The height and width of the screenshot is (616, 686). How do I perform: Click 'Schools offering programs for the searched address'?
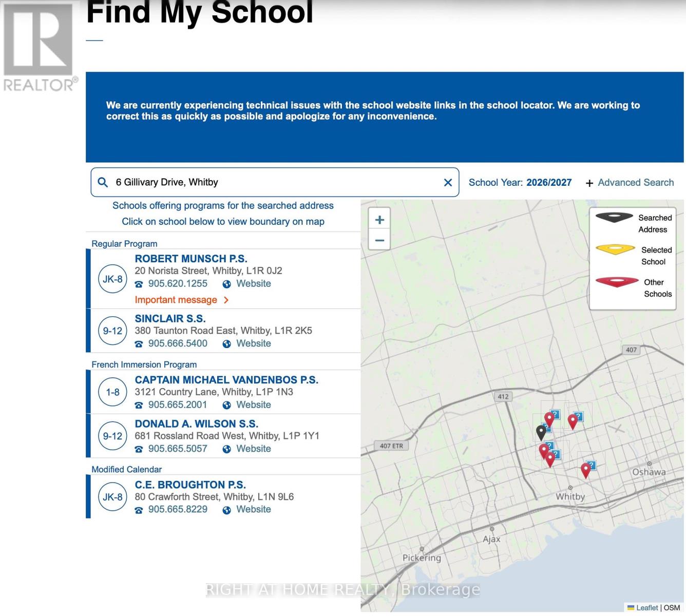point(223,206)
